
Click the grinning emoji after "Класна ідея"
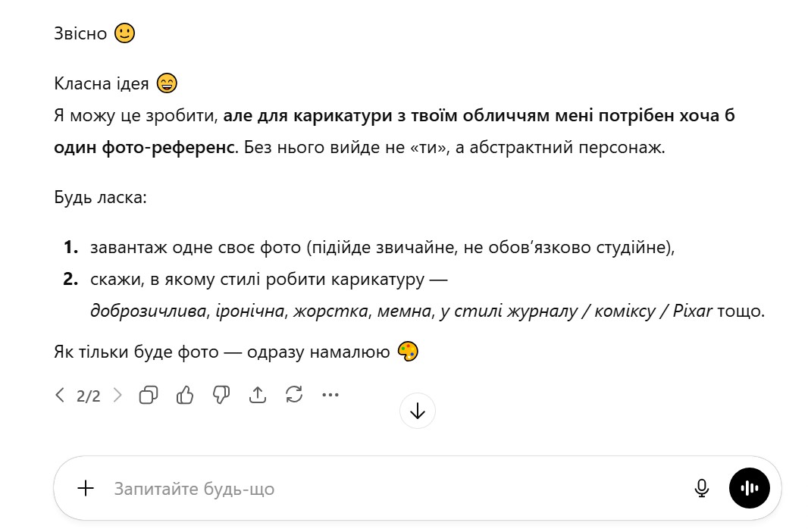(166, 83)
